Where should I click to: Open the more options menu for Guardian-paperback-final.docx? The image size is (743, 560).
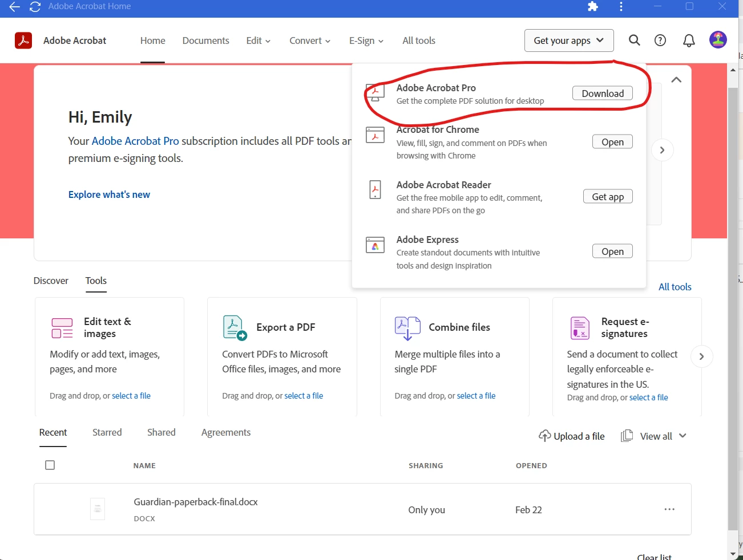pos(669,509)
